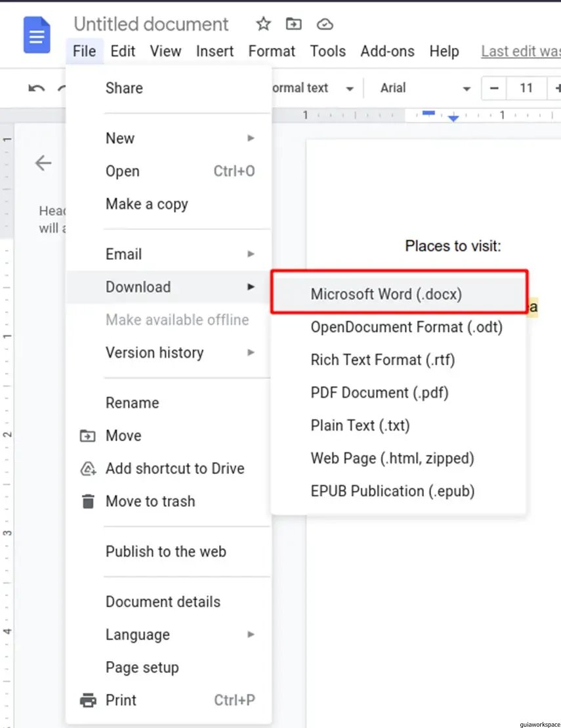Download as Microsoft Word (.docx)
Viewport: 561px width, 728px height.
click(386, 294)
